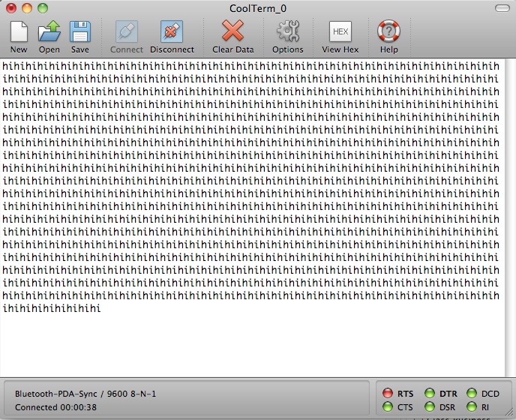Click the New document icon
The width and height of the screenshot is (516, 420).
pos(19,32)
